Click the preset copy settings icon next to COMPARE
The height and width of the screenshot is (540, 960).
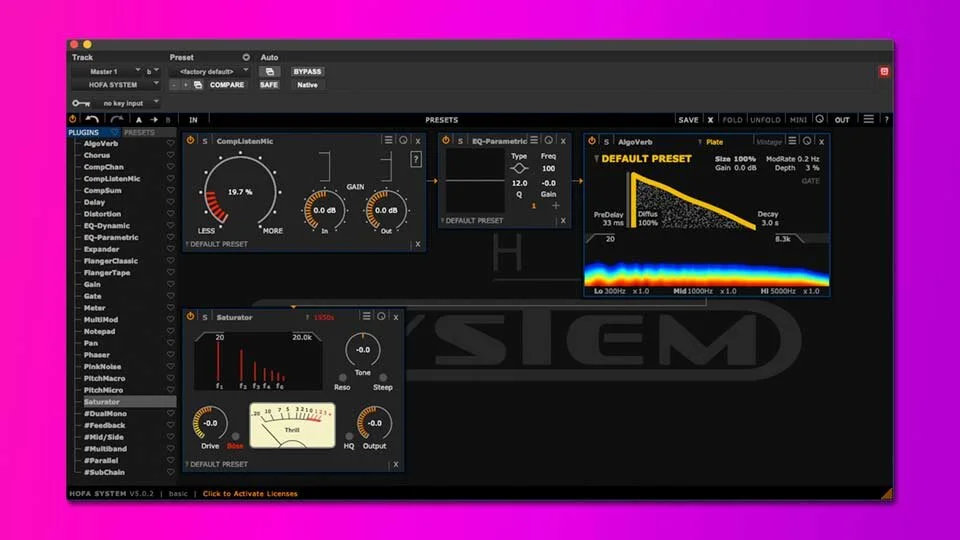[x=198, y=85]
